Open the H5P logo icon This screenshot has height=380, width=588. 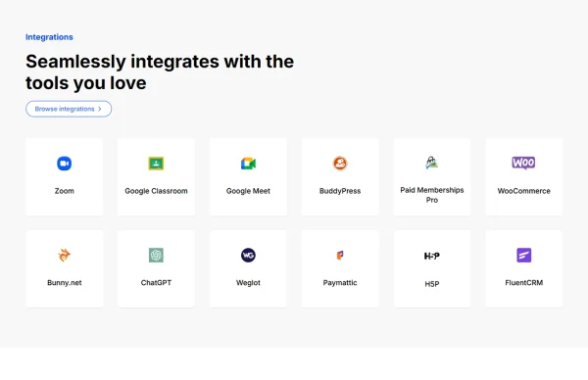pos(431,256)
